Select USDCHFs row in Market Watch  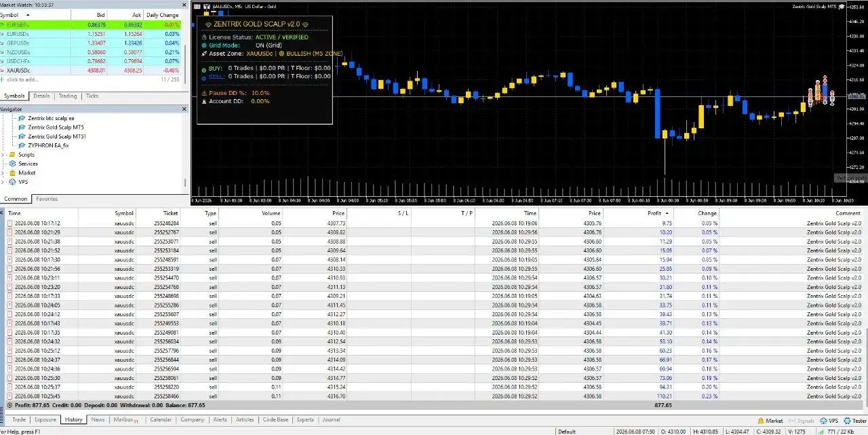click(x=90, y=61)
